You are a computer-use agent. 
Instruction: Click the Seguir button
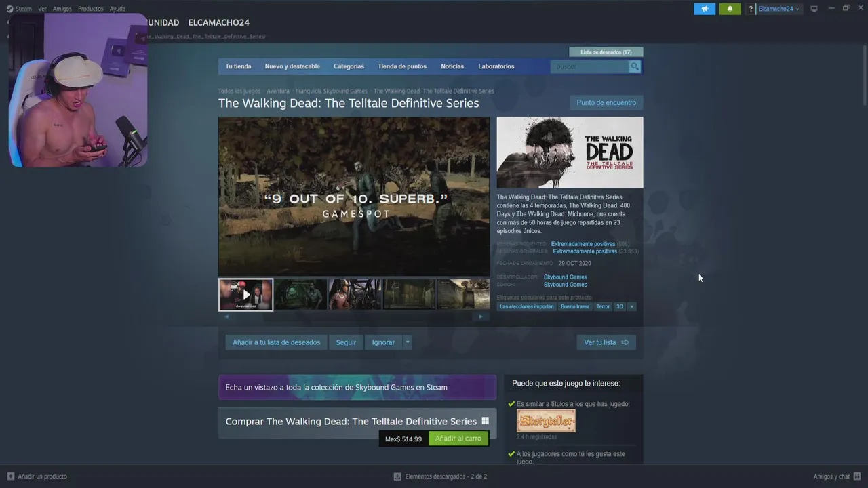click(x=346, y=342)
